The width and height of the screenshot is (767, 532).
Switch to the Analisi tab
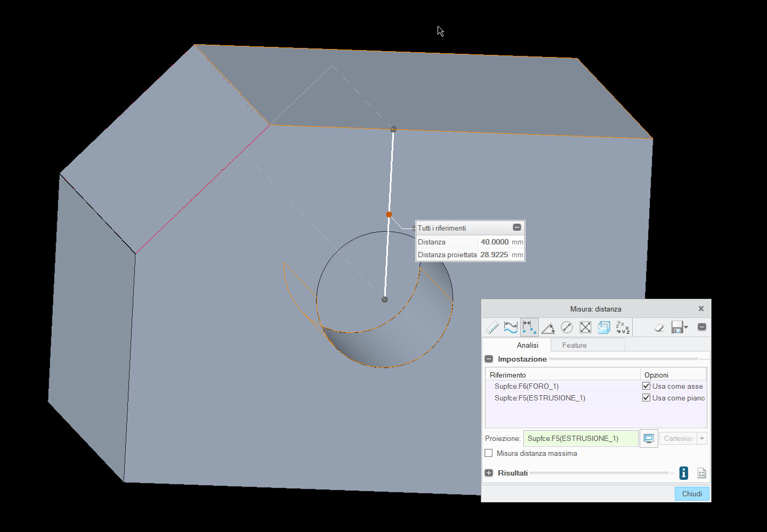pos(528,345)
